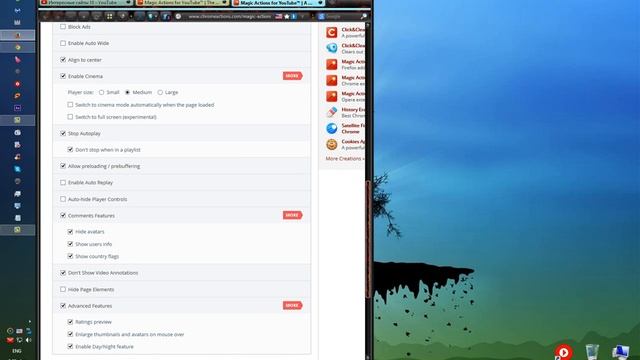Untick the Align to center checkbox

click(63, 60)
